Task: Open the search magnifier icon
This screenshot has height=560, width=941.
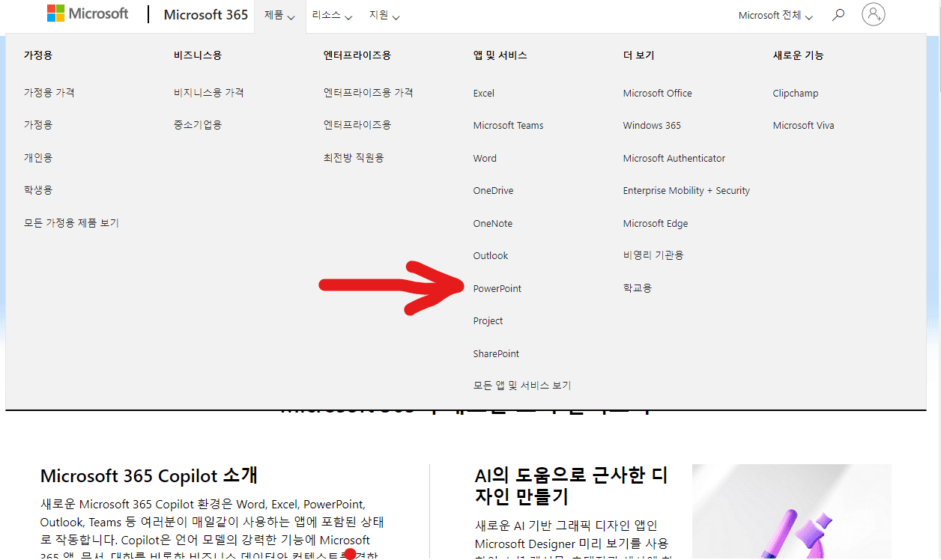Action: point(838,14)
